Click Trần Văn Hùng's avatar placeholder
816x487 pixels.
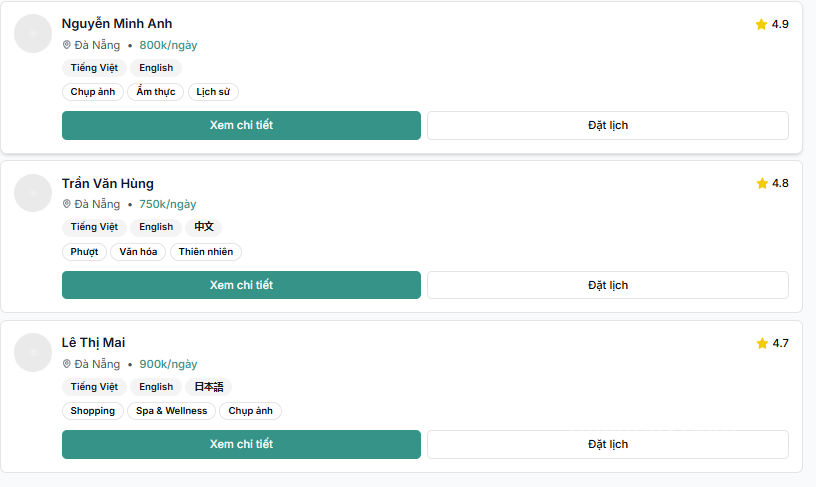(x=33, y=193)
